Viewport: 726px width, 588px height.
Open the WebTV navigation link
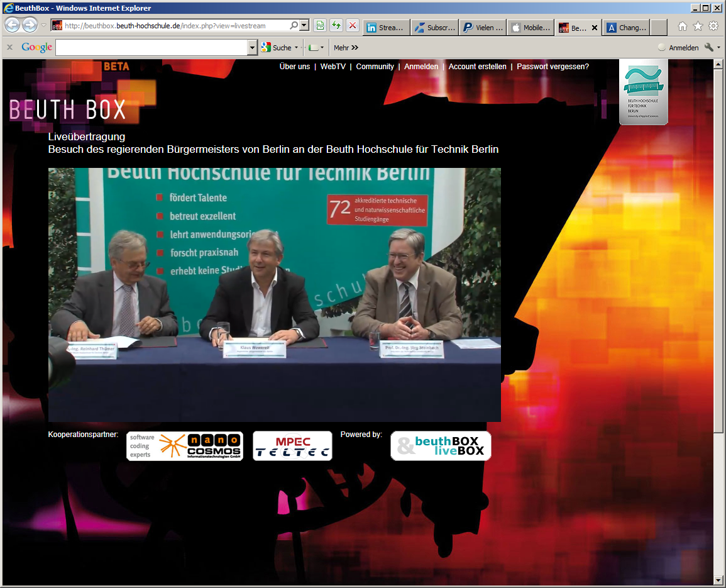(333, 67)
